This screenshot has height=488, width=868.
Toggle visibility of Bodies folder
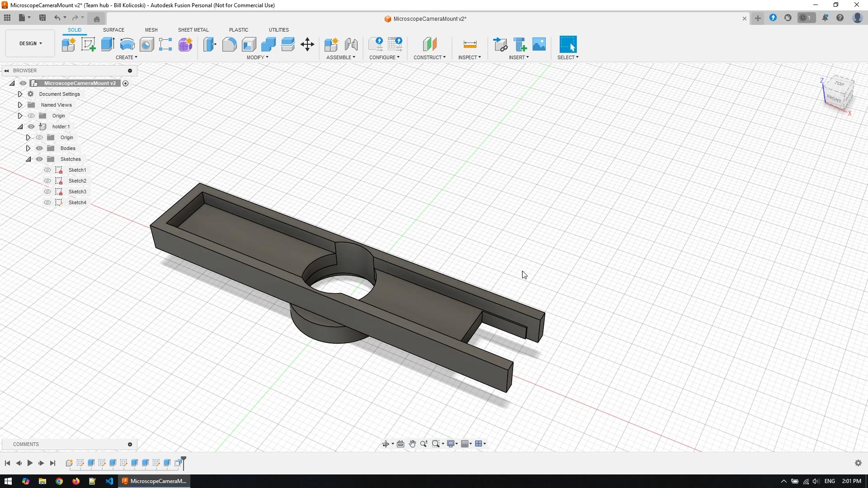pyautogui.click(x=39, y=148)
